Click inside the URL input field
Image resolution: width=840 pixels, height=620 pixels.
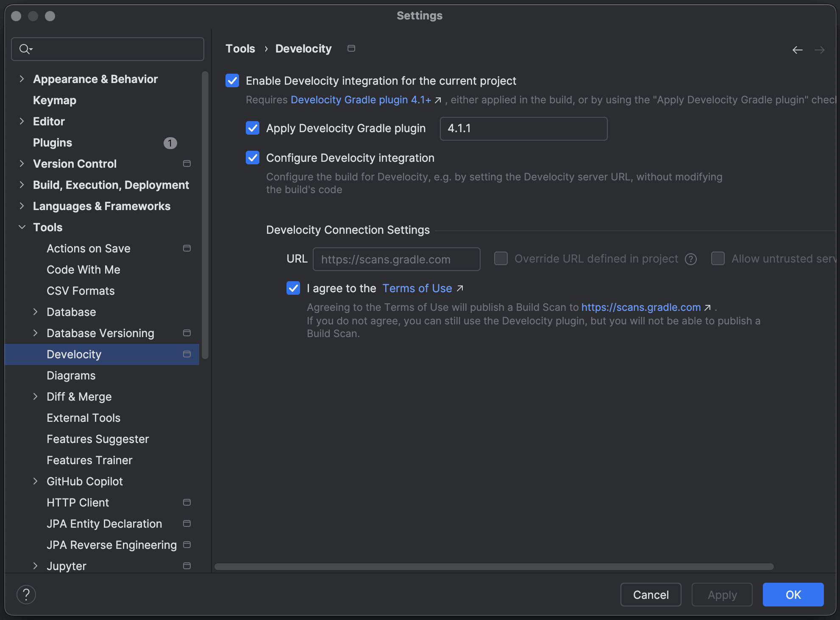[396, 259]
